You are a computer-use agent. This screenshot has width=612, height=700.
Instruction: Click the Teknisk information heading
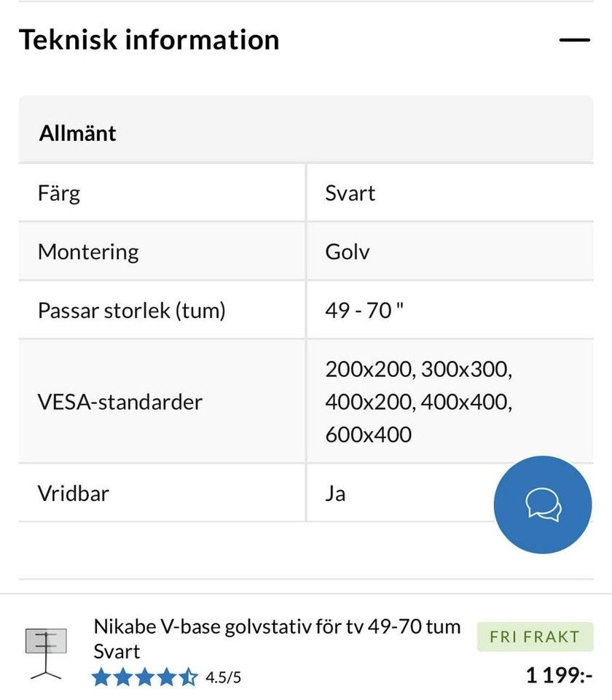149,39
